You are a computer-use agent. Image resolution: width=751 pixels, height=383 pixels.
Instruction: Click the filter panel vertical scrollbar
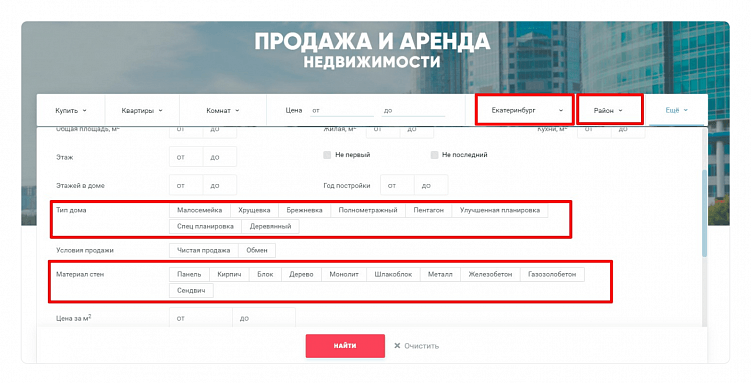(705, 214)
